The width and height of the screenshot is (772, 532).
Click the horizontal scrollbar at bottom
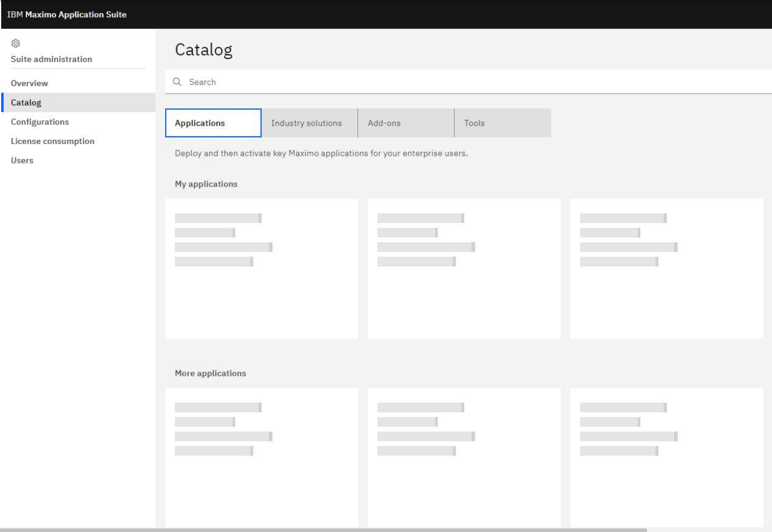(323, 530)
